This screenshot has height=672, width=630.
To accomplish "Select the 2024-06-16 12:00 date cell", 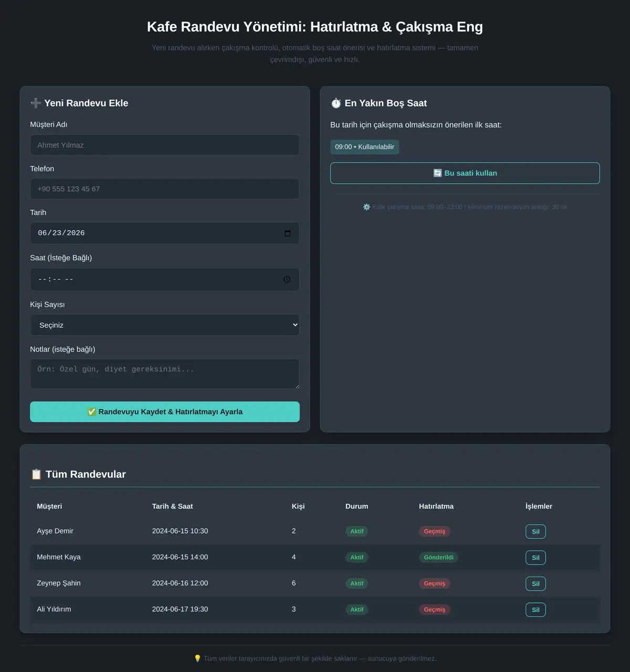I will 180,583.
